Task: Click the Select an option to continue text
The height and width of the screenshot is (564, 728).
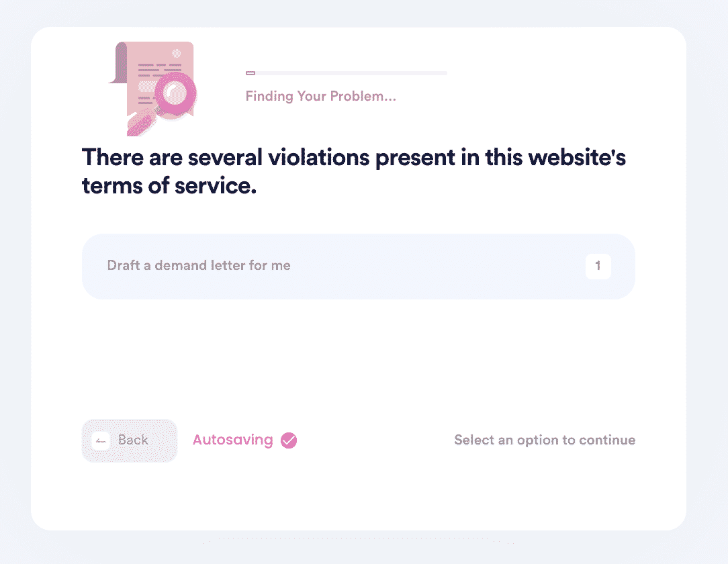Action: [x=545, y=440]
